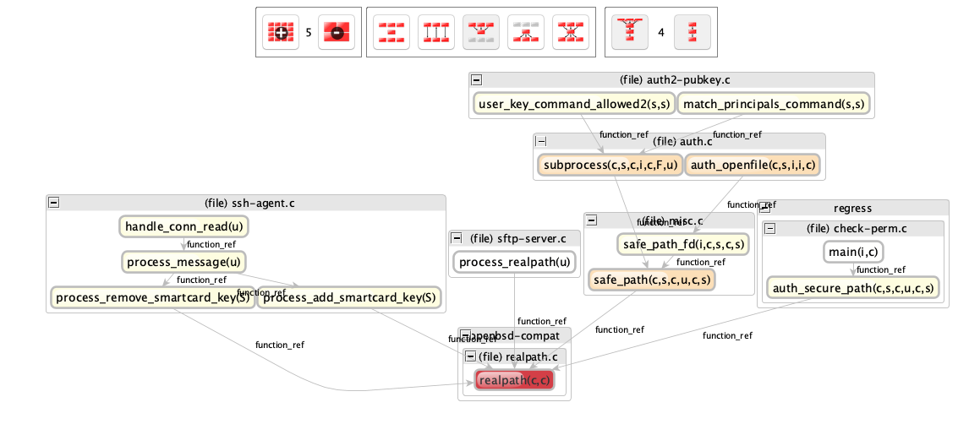Image resolution: width=980 pixels, height=435 pixels.
Task: Click the tall tree depth icon left of 4
Action: point(628,32)
